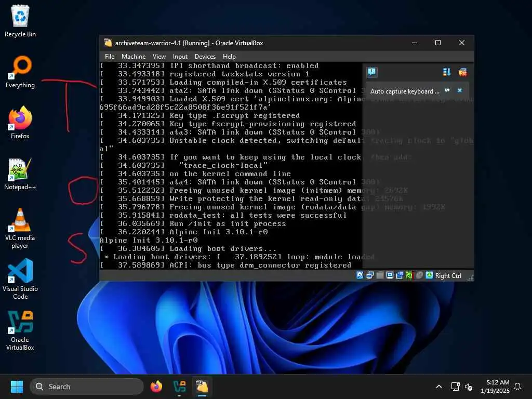Click the shared folders status icon
532x399 pixels.
[400, 275]
